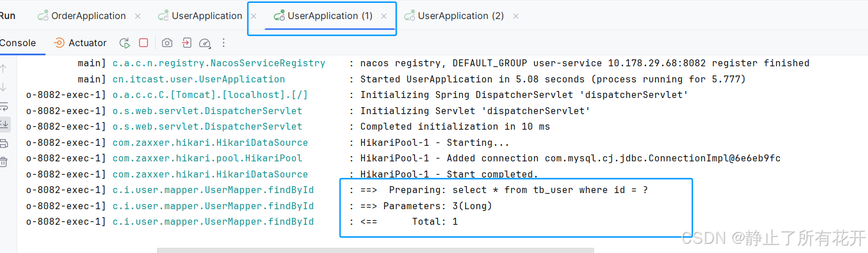The width and height of the screenshot is (868, 253).
Task: Click "Initializing Servlet 'dispatcherServlet'" log message
Action: pos(475,111)
